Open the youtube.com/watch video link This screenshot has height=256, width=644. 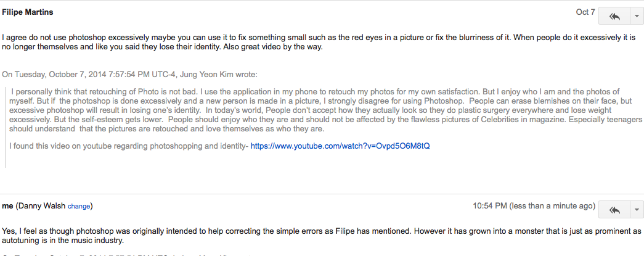click(x=340, y=146)
